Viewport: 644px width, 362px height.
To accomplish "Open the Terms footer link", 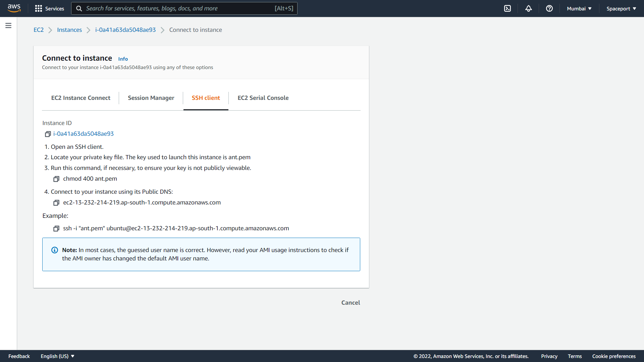I will click(x=575, y=356).
